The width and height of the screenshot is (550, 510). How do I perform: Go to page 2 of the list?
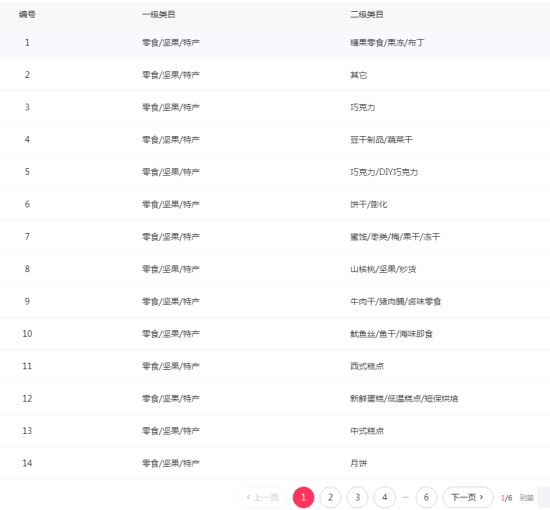pyautogui.click(x=330, y=497)
